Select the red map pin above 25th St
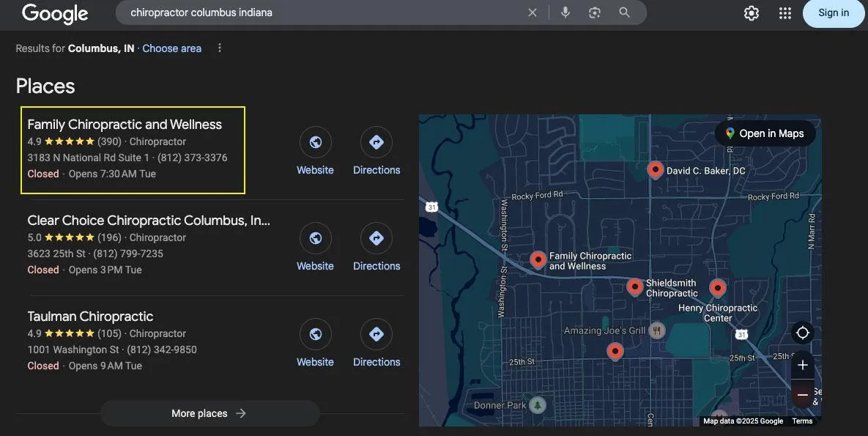 click(x=615, y=351)
